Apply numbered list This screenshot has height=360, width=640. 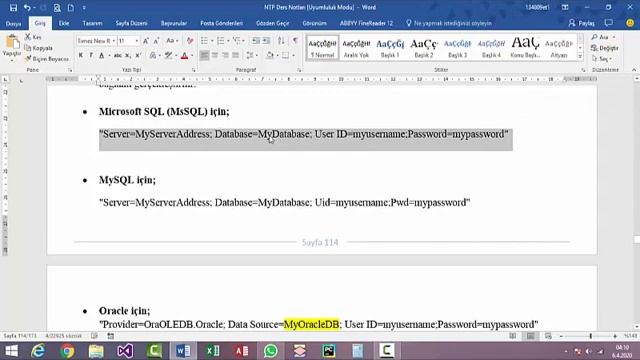220,41
